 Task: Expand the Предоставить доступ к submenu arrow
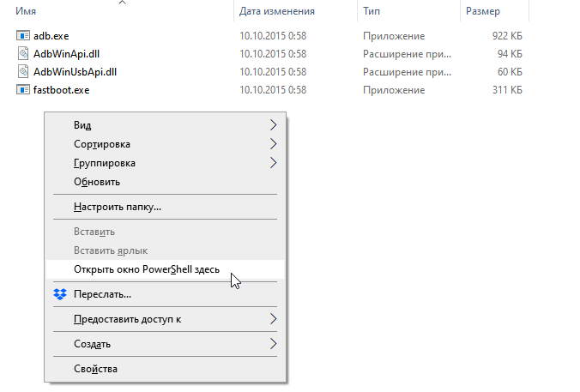273,319
